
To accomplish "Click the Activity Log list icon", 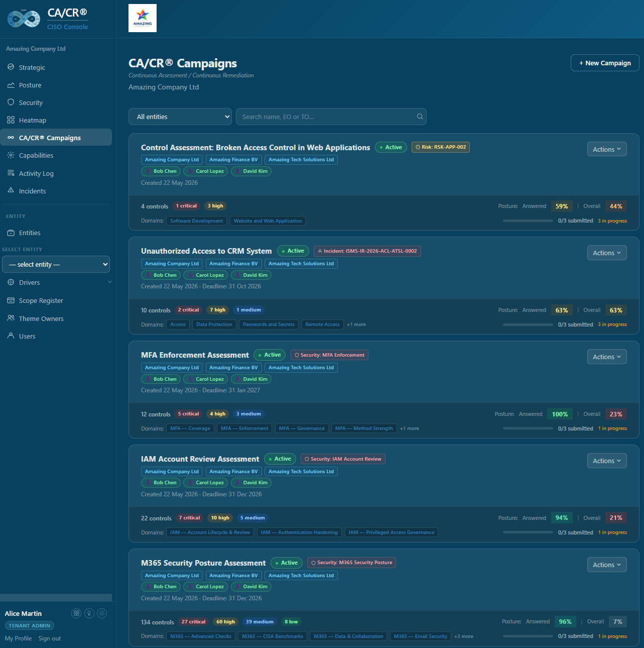I will pyautogui.click(x=11, y=173).
